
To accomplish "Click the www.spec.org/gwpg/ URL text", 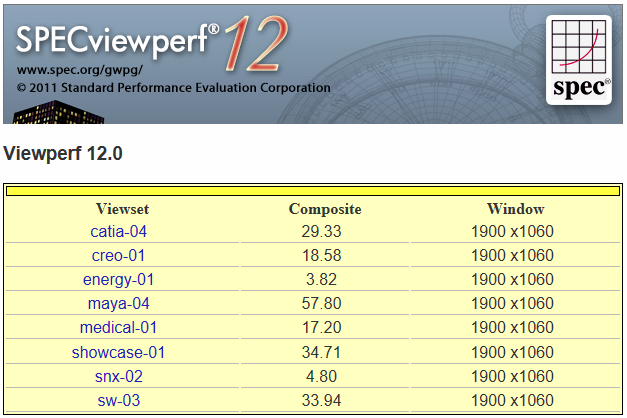I will tap(80, 70).
